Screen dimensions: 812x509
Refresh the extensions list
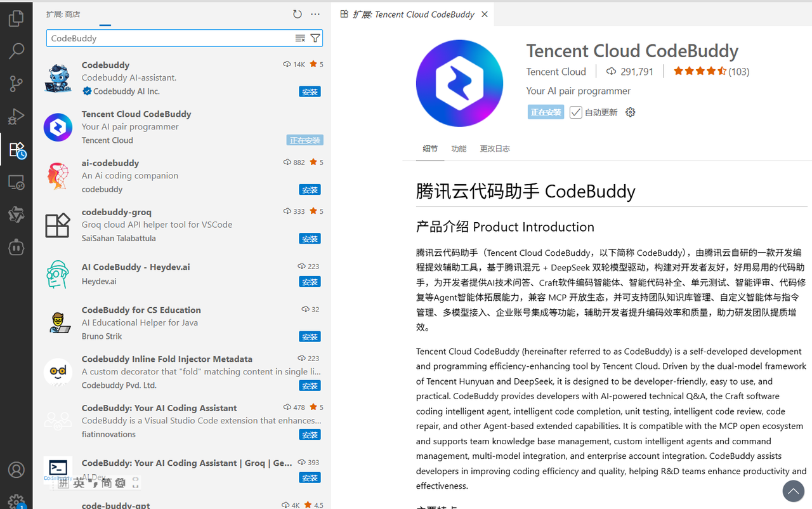[298, 14]
